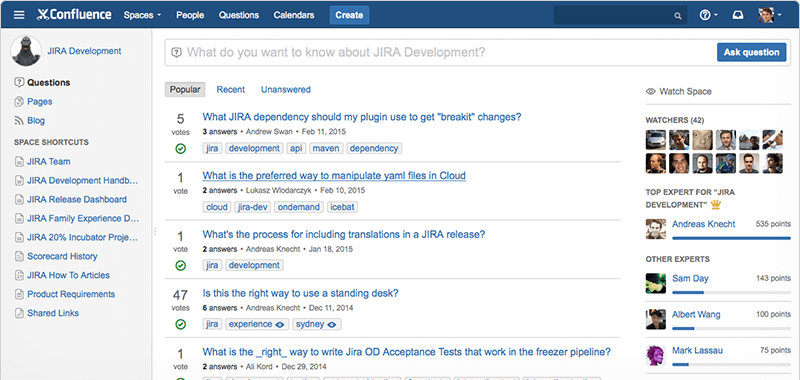Screen dimensions: 800x380
Task: Open the standing desk question link
Action: pos(301,293)
